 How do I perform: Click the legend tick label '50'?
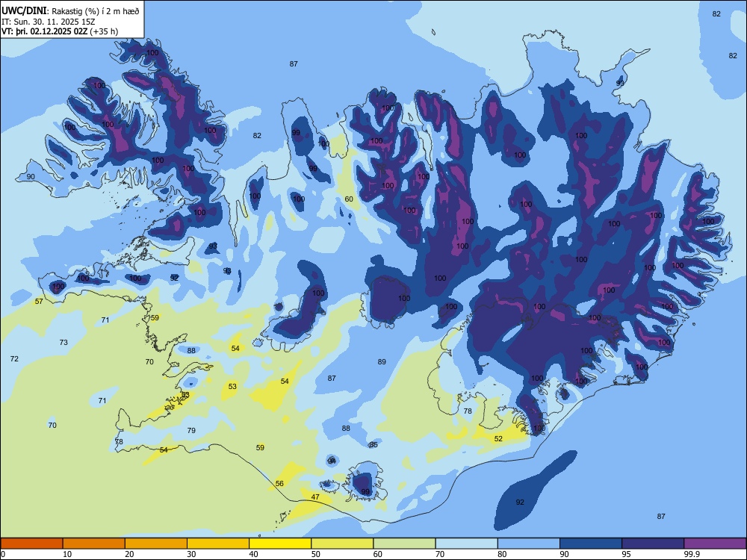pyautogui.click(x=316, y=554)
